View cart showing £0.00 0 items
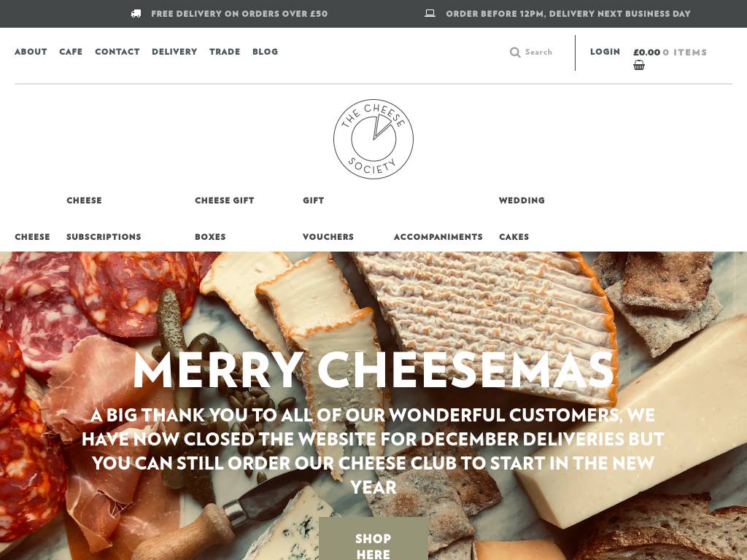747x560 pixels. coord(670,52)
